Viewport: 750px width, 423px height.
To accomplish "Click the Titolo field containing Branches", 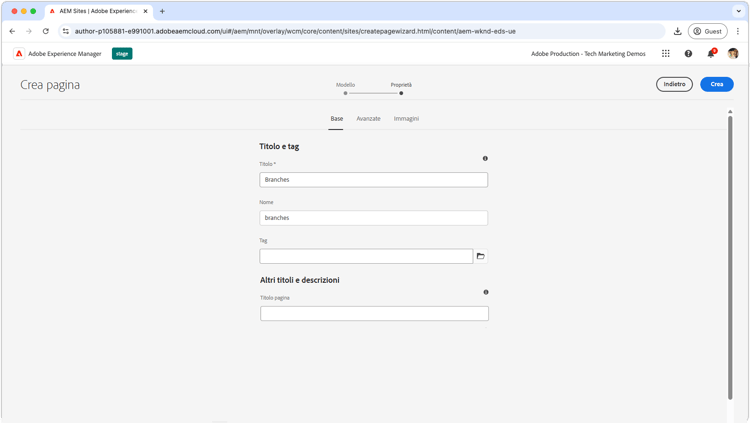I will [x=374, y=180].
